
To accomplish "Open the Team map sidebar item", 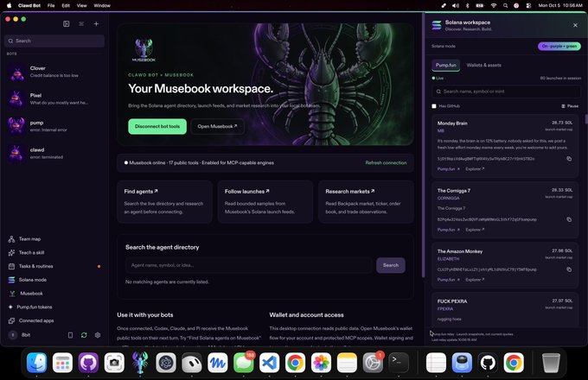I will 54,239.
